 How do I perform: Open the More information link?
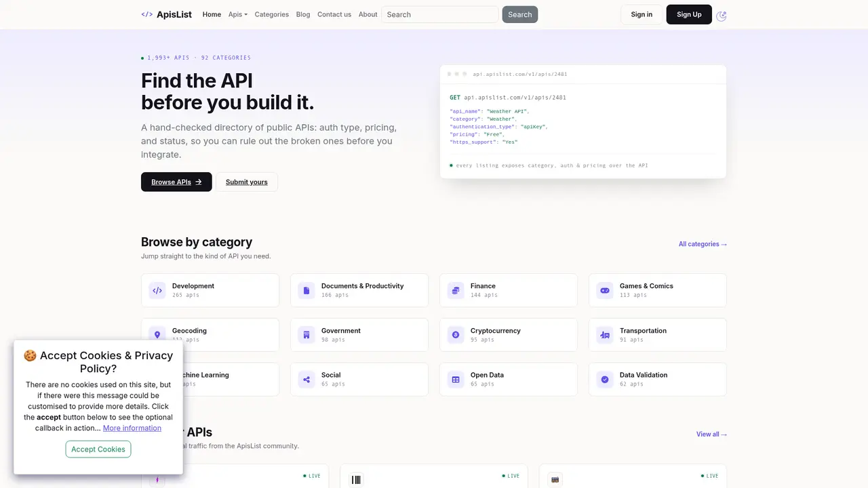pos(132,428)
